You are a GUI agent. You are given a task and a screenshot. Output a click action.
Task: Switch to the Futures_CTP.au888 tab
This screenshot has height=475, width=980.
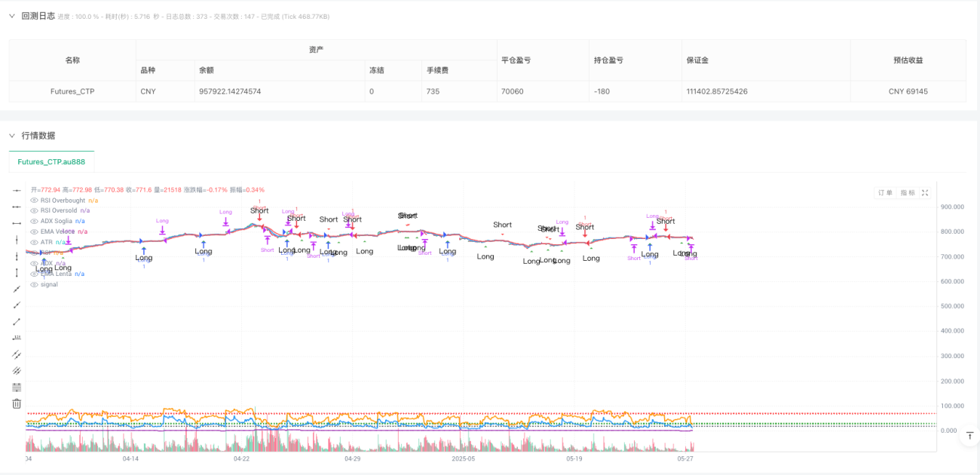click(x=51, y=161)
